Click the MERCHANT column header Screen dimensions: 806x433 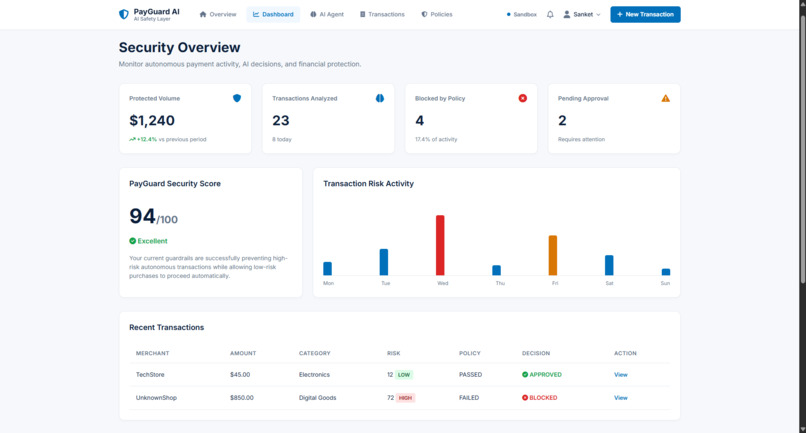152,353
